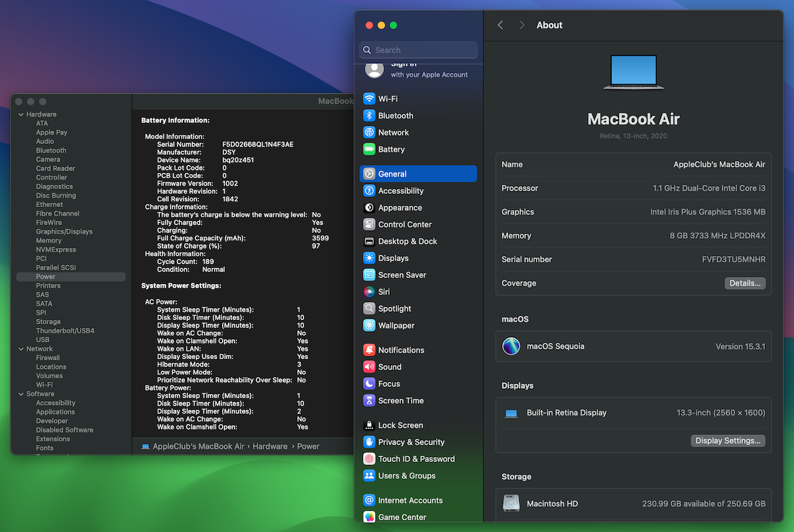Click the Desktop & Dock icon
This screenshot has width=794, height=532.
tap(369, 241)
